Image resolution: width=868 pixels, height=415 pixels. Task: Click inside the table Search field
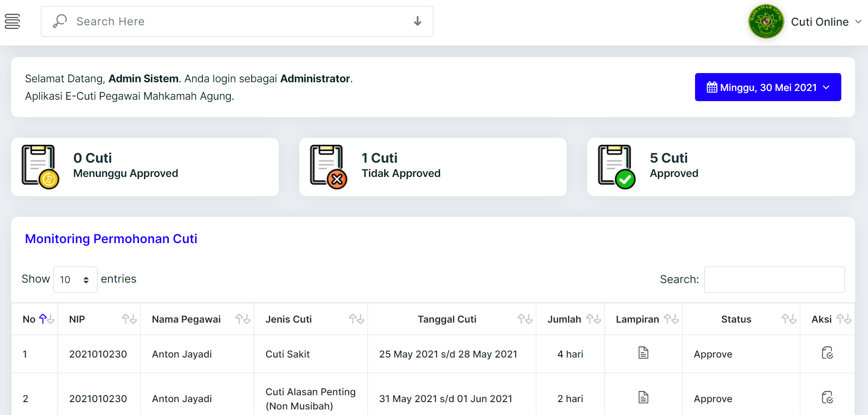[x=774, y=279]
